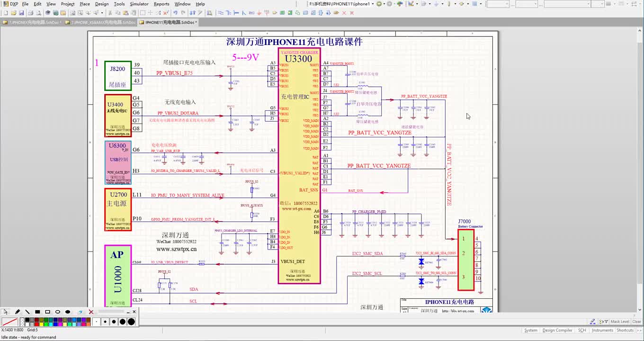The image size is (644, 341).
Task: Open the DXP menu
Action: (x=14, y=4)
